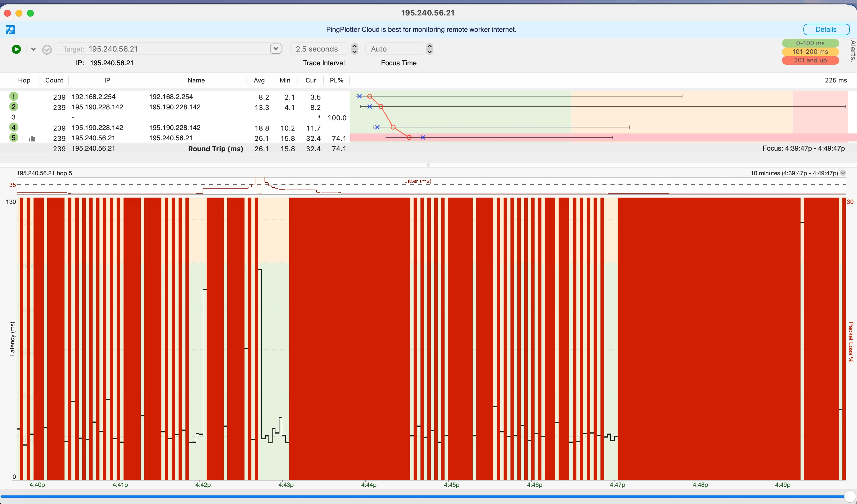Open the Trace Interval stepper dropdown
The height and width of the screenshot is (504, 857).
point(354,49)
